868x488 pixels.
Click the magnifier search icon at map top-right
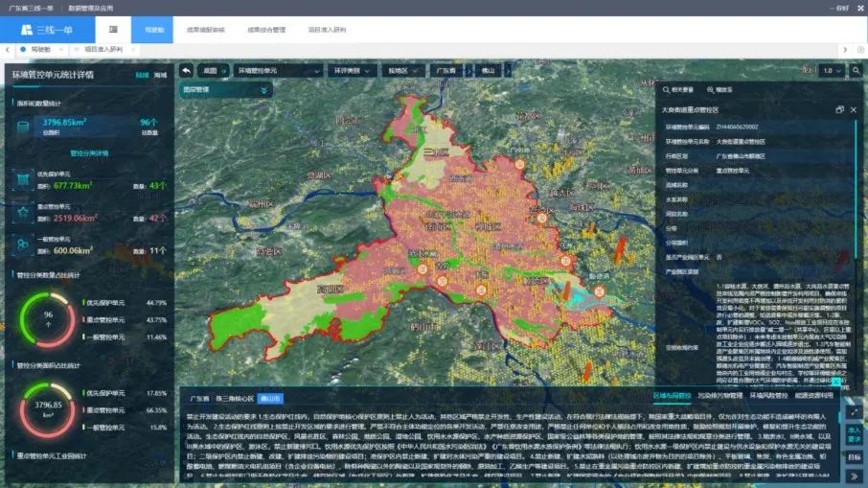click(x=856, y=70)
